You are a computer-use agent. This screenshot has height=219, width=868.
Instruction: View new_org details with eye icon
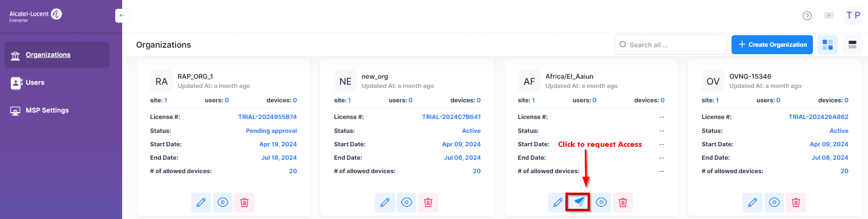(x=406, y=202)
